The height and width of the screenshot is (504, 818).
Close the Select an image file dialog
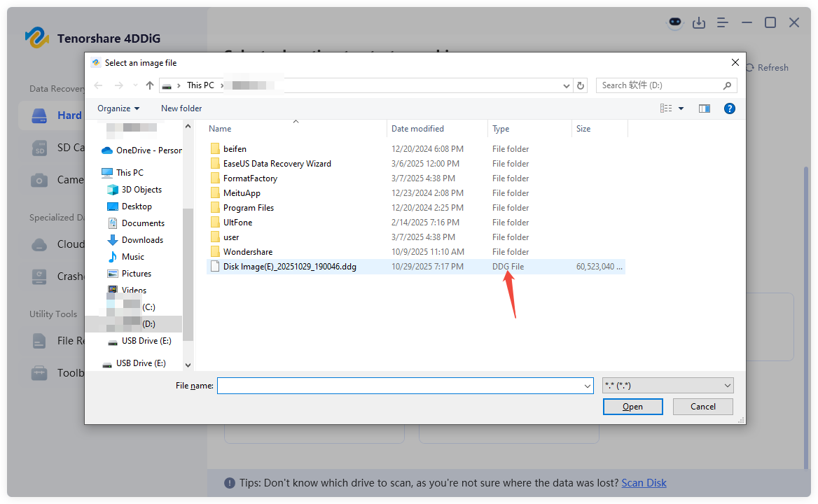[735, 62]
